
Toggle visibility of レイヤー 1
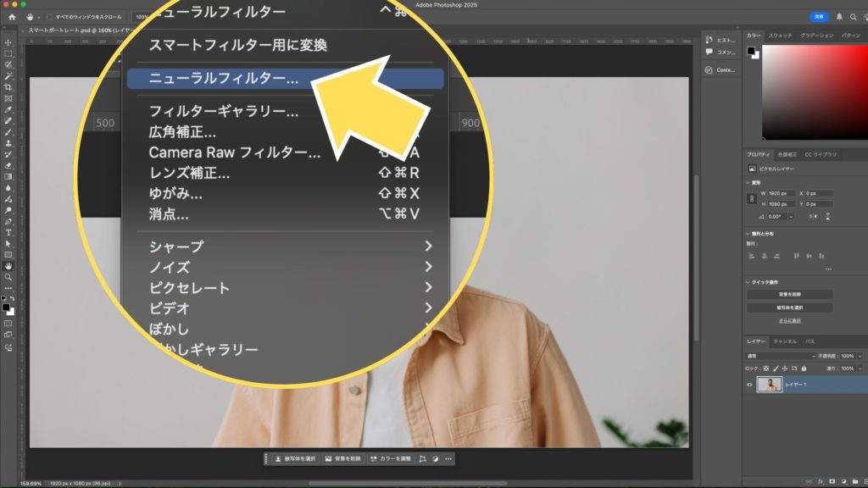tap(749, 385)
